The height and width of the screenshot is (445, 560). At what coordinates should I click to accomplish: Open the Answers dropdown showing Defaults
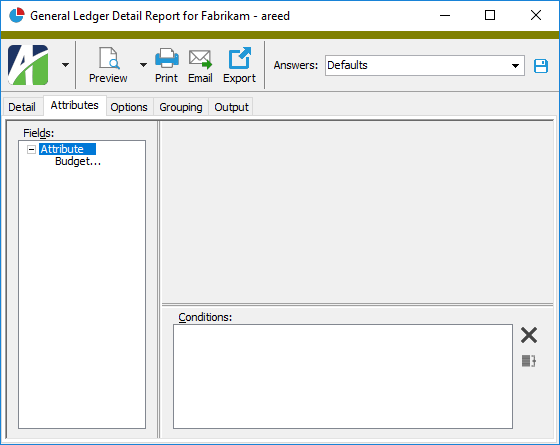point(424,65)
